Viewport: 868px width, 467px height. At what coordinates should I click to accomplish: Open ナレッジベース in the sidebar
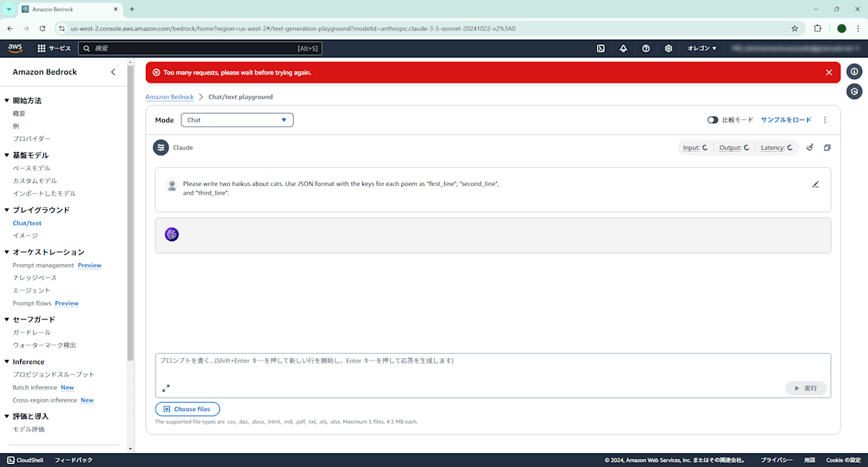coord(34,278)
